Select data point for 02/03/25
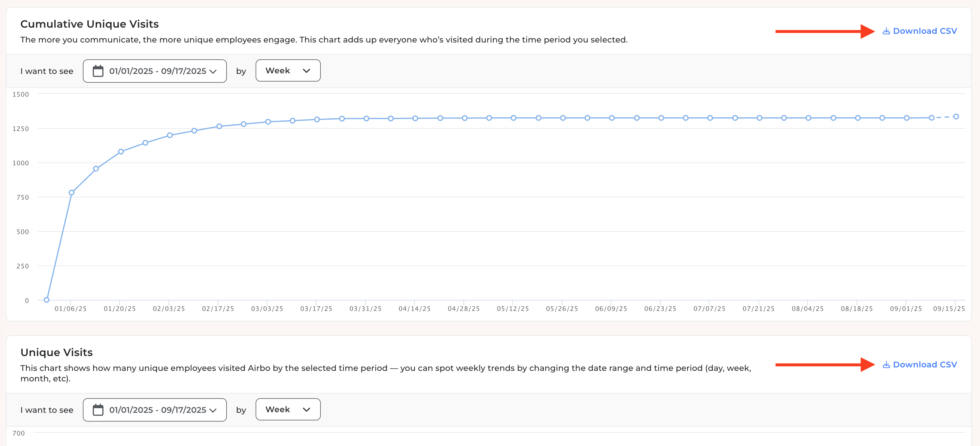 170,135
